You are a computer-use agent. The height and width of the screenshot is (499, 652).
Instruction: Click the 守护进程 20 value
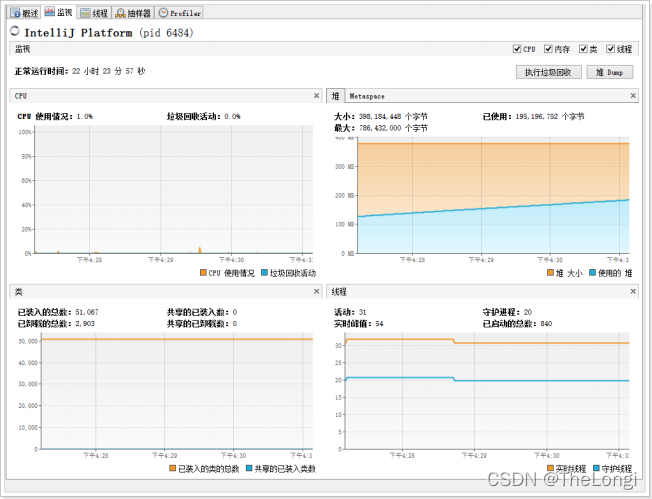coord(527,312)
